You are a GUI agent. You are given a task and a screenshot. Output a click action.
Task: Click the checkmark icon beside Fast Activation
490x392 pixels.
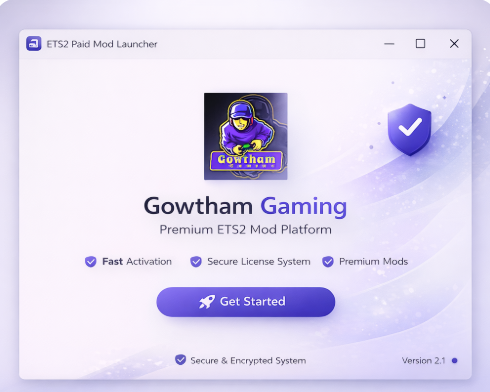coord(90,262)
